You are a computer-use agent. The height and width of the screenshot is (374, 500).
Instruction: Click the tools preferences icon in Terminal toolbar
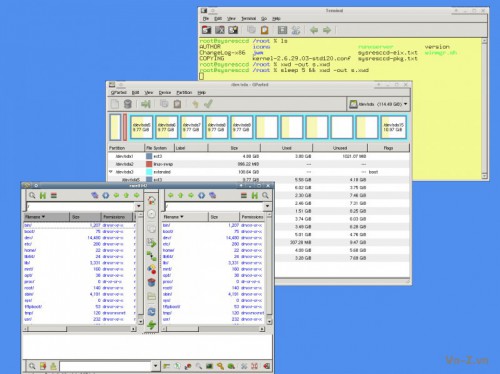point(296,30)
